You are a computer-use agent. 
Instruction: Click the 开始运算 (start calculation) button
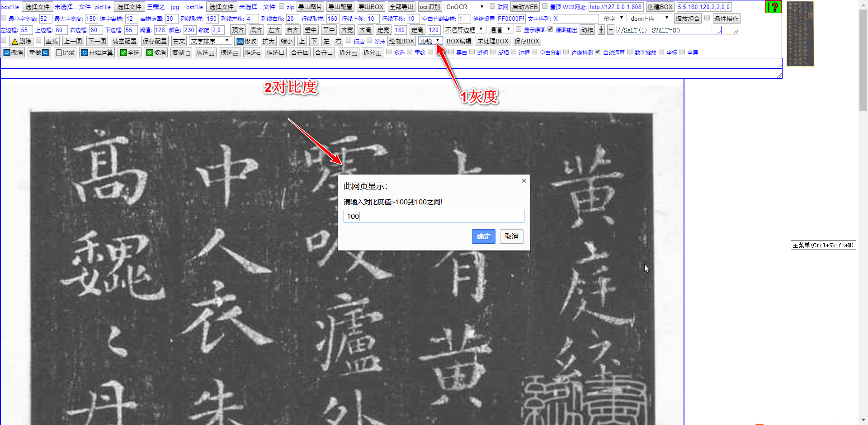tap(97, 52)
